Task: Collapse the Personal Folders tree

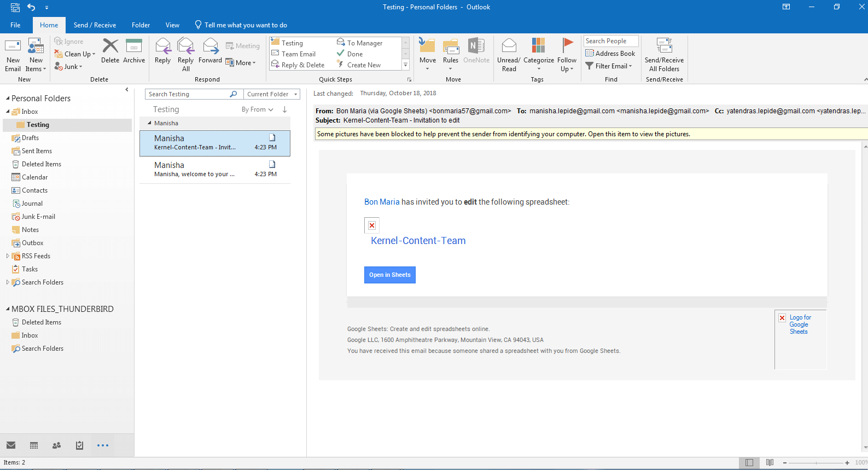Action: [8, 98]
